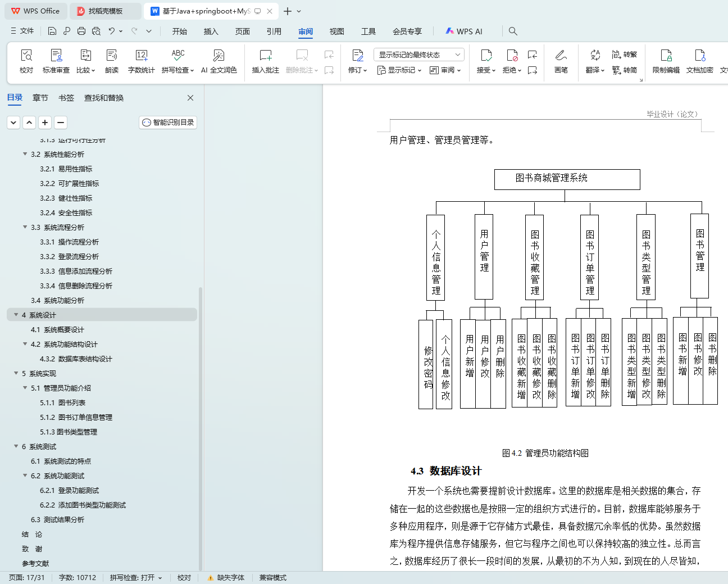Click 智能识别目录 button
This screenshot has height=584, width=728.
point(168,122)
